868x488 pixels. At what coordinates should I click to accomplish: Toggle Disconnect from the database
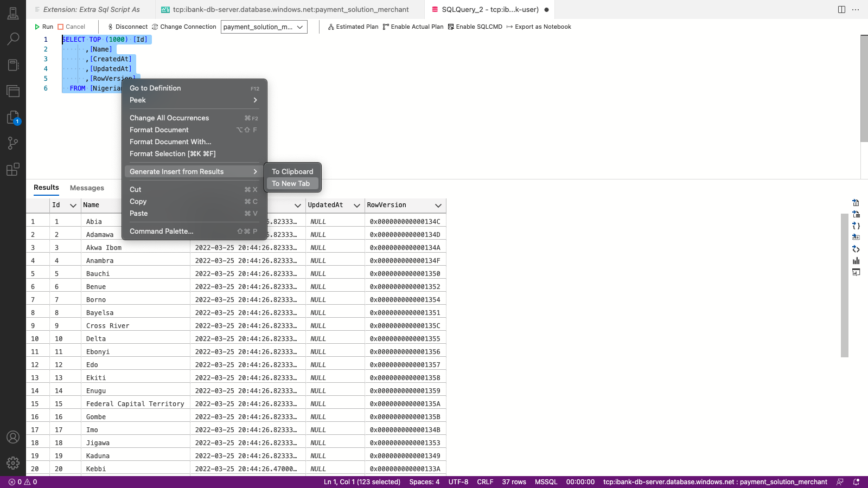coord(126,27)
